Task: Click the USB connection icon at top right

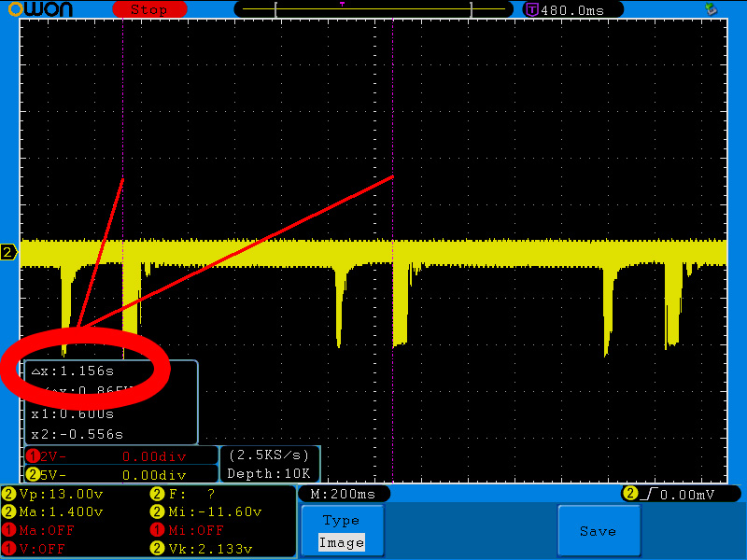Action: (711, 9)
